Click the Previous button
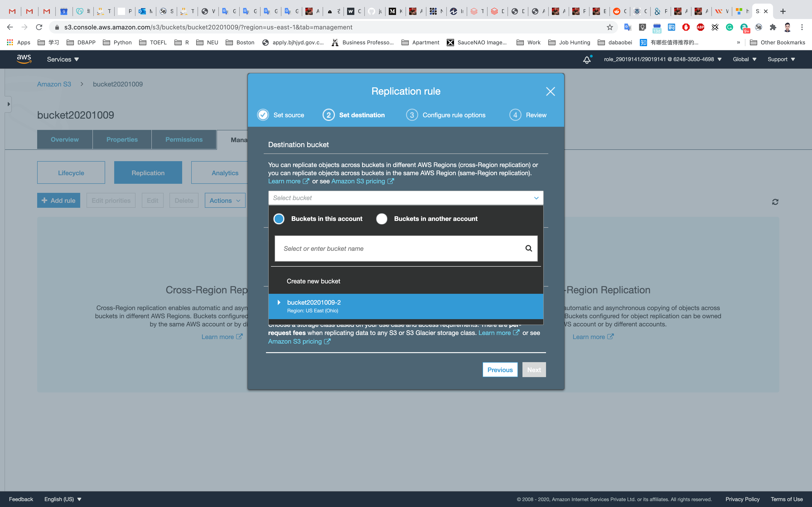812x507 pixels. (500, 370)
